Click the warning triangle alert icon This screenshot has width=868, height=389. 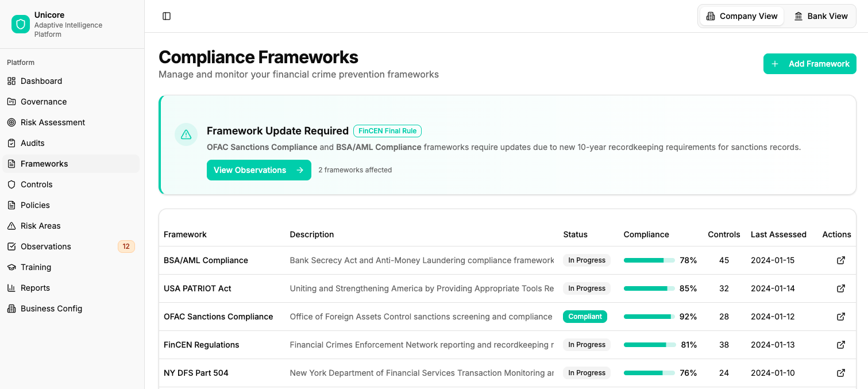coord(186,134)
